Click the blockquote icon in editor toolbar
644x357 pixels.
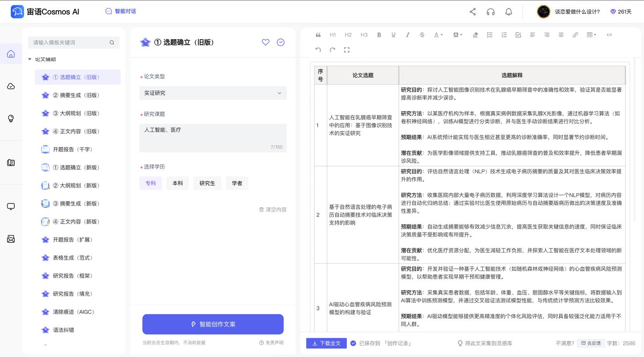[318, 35]
